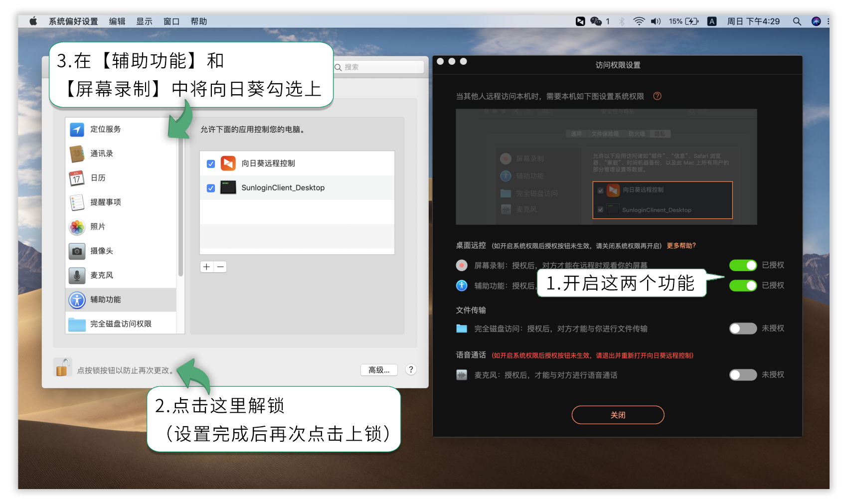Open the Wi-Fi menu
The height and width of the screenshot is (504, 846).
pyautogui.click(x=639, y=21)
